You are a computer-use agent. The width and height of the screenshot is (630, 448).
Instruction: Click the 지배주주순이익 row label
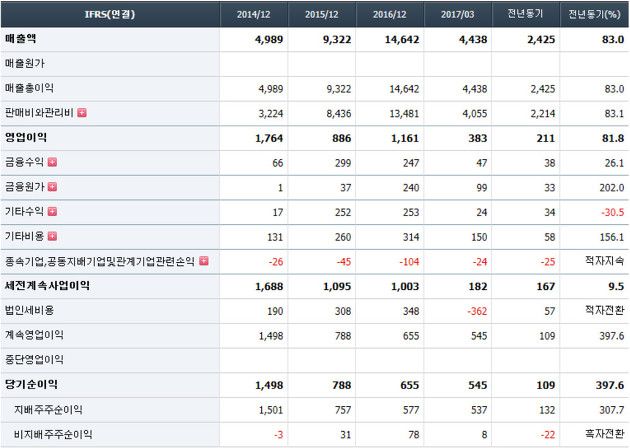tap(49, 410)
